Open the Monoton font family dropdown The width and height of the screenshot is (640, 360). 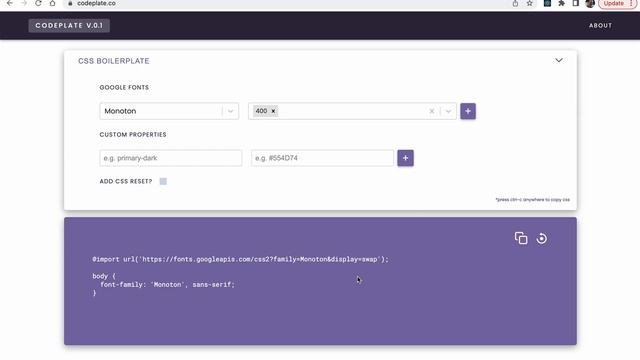tap(169, 111)
